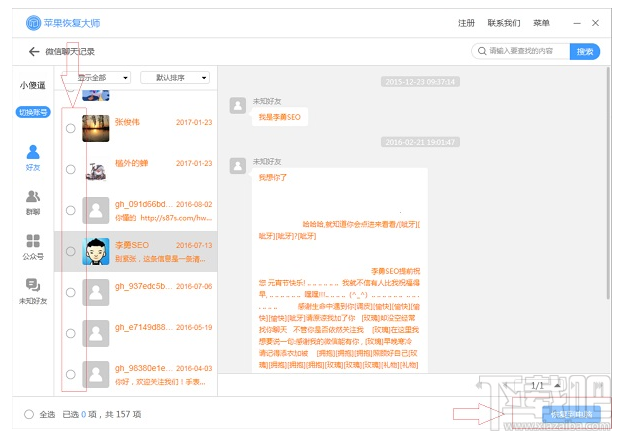Open the 显示全部 filter dropdown
The width and height of the screenshot is (619, 436).
[x=96, y=77]
